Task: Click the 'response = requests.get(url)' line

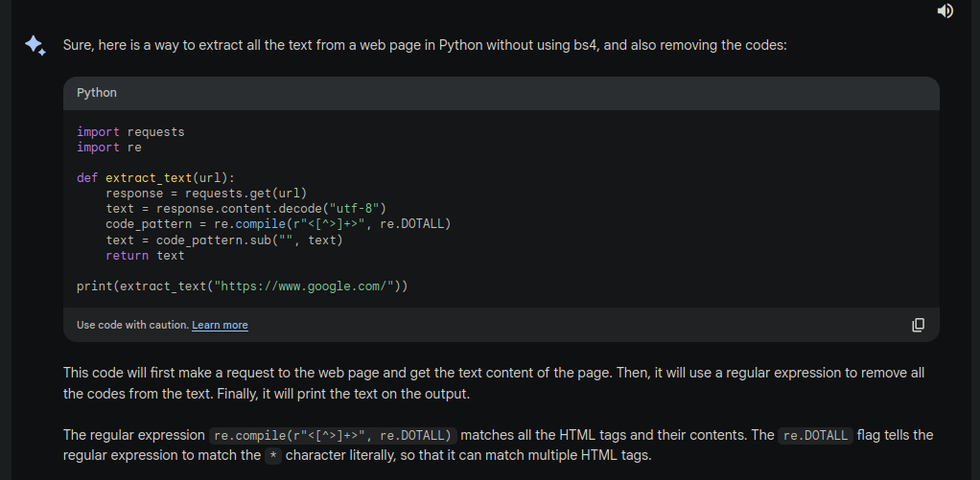Action: pos(205,194)
